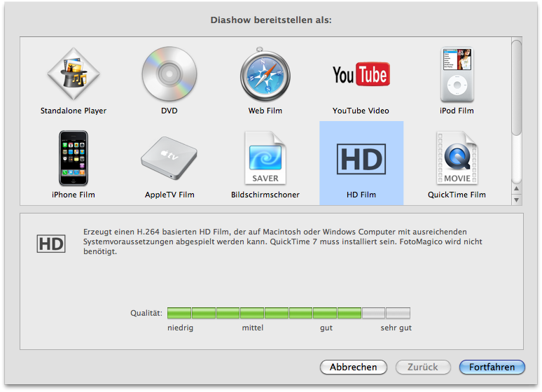Viewport: 542px width, 392px height.
Task: Click the Abbrechen button
Action: [x=353, y=367]
